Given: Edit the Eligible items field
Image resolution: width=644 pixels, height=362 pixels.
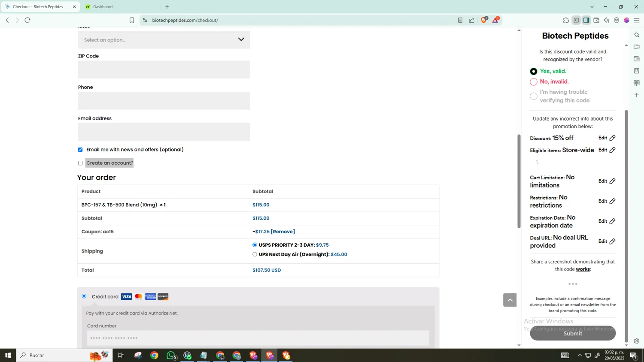Looking at the screenshot, I should tap(607, 150).
